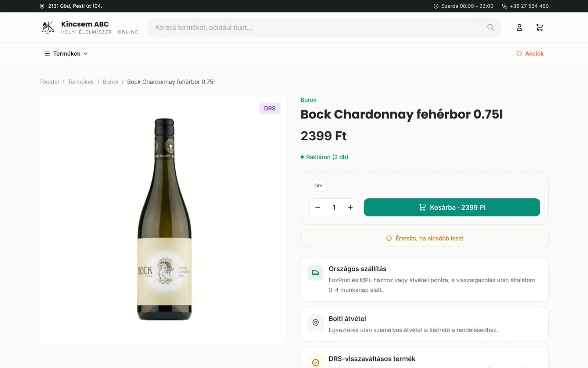Expand the Termékek dropdown menu
The width and height of the screenshot is (588, 368).
[67, 54]
